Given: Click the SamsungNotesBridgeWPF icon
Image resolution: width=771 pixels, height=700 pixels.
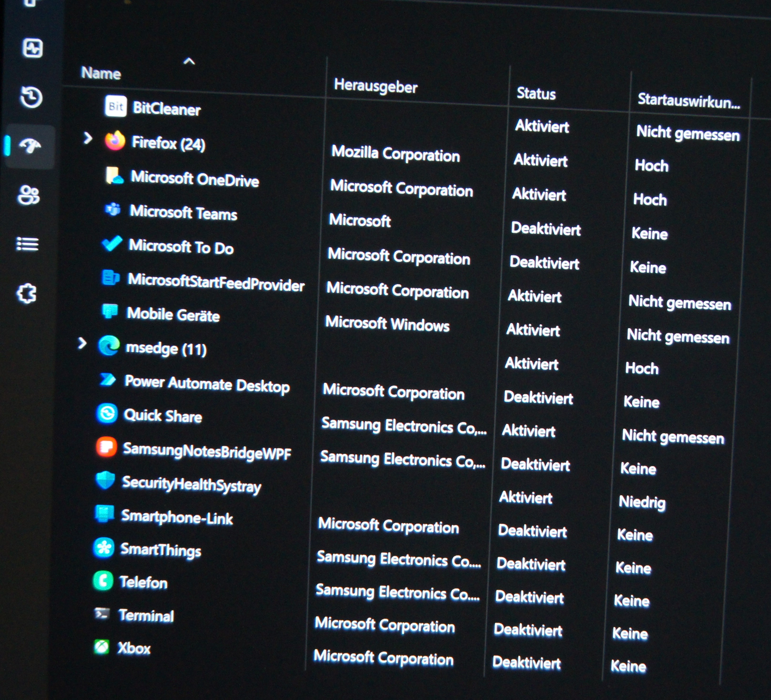Looking at the screenshot, I should click(x=106, y=447).
